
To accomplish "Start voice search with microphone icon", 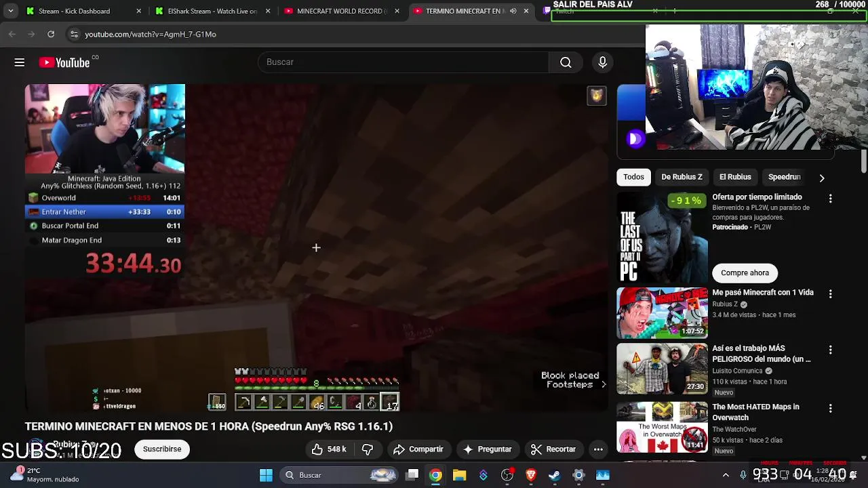I will pyautogui.click(x=602, y=62).
